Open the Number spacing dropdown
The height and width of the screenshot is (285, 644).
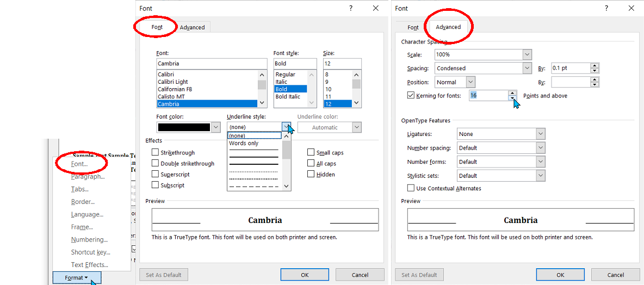(x=501, y=148)
